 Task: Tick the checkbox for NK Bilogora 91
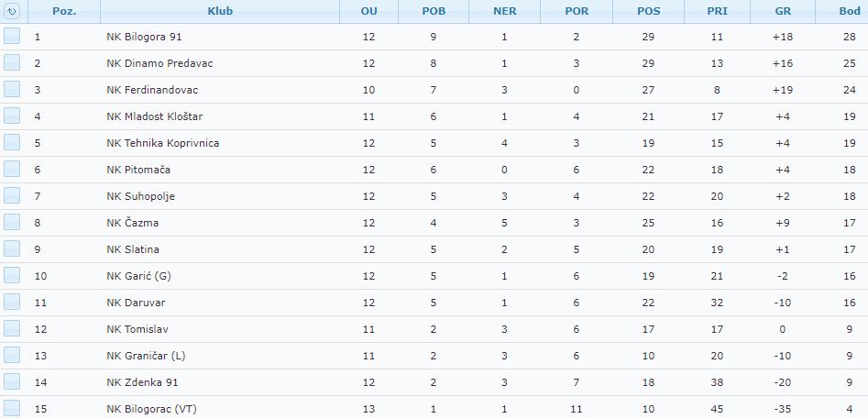tap(12, 36)
